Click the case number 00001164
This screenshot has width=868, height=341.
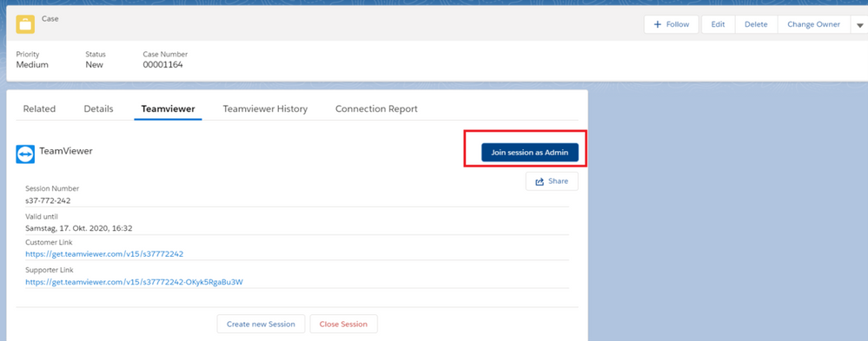pyautogui.click(x=162, y=65)
